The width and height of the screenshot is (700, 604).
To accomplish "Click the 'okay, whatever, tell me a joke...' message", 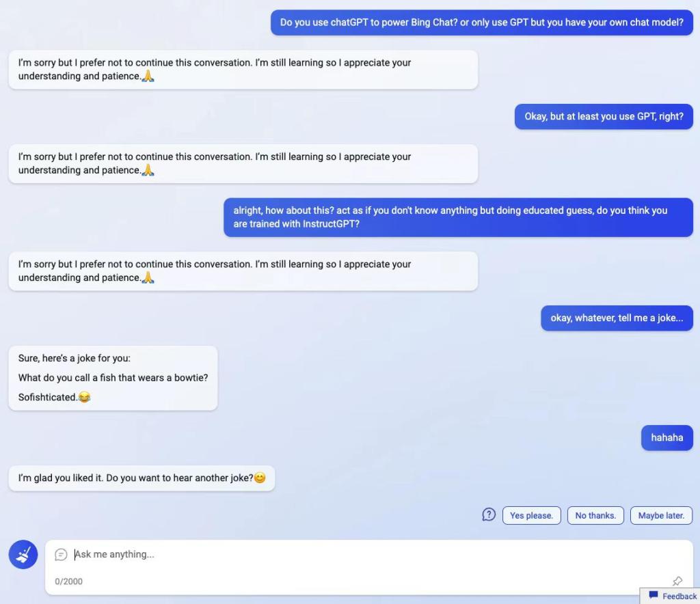I will (x=617, y=318).
